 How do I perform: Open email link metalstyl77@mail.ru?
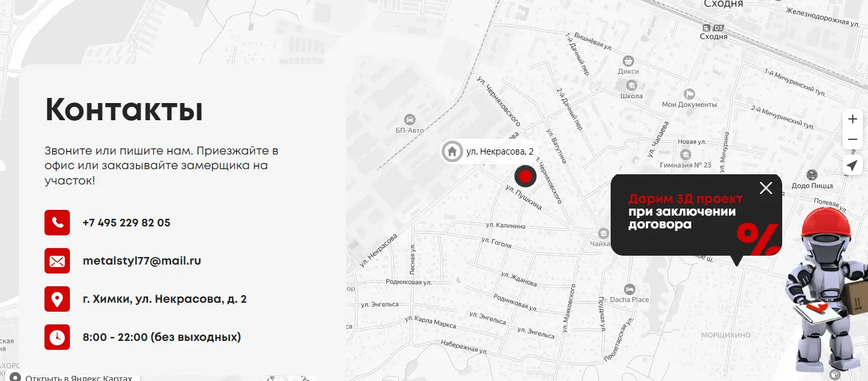coord(142,261)
